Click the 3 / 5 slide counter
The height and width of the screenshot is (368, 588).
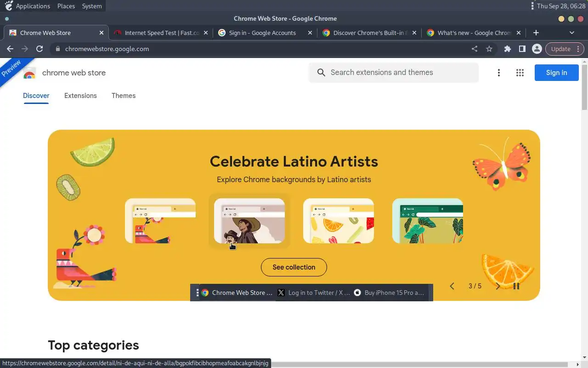point(475,286)
